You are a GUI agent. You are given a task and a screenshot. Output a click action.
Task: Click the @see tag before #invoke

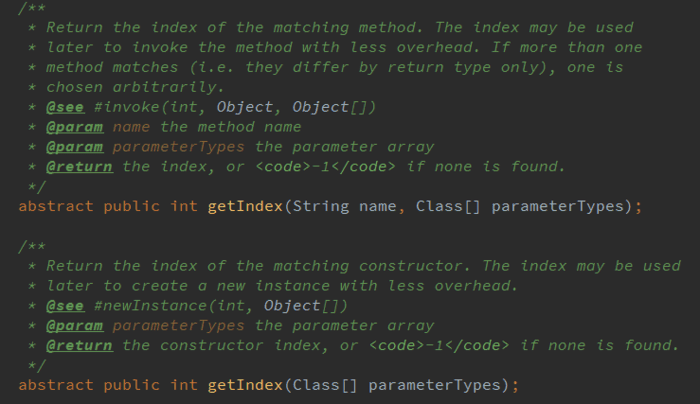coord(64,107)
